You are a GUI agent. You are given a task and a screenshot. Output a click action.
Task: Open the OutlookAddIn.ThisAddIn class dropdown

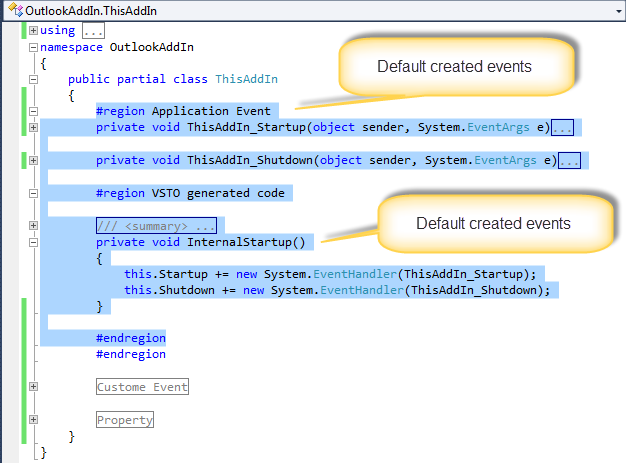click(x=618, y=11)
